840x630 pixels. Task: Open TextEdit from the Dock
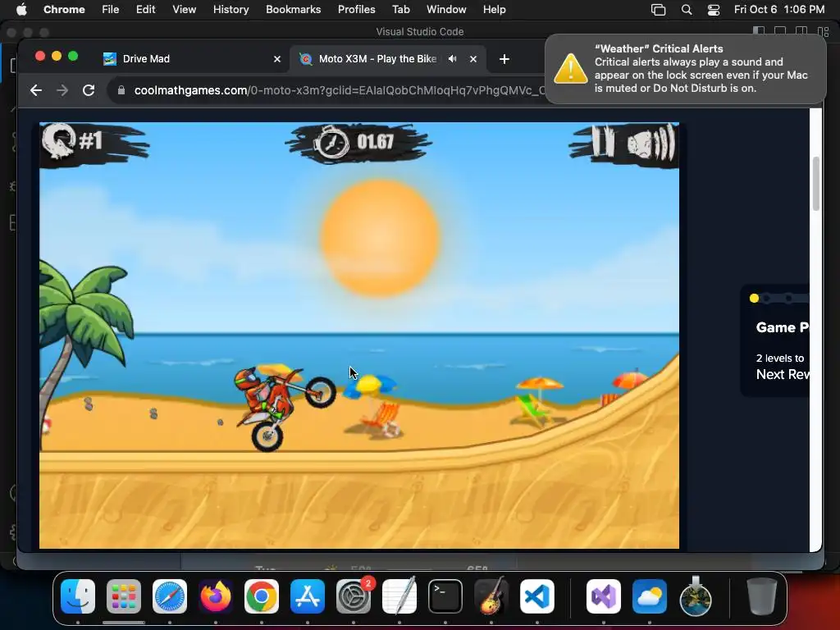tap(399, 596)
